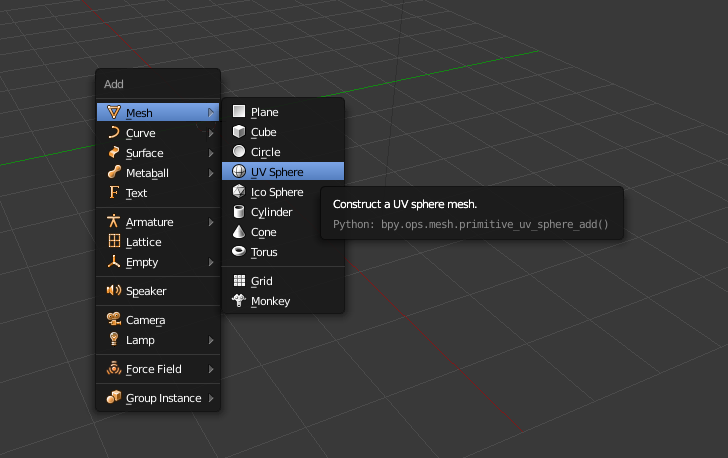Click the Plane square icon

239,111
